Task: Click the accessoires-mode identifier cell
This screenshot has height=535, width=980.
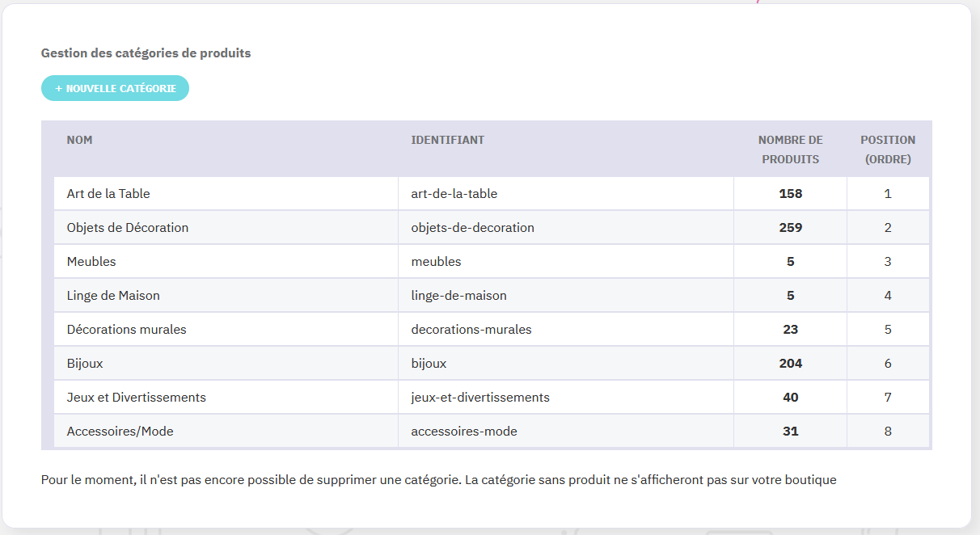Action: click(x=464, y=432)
